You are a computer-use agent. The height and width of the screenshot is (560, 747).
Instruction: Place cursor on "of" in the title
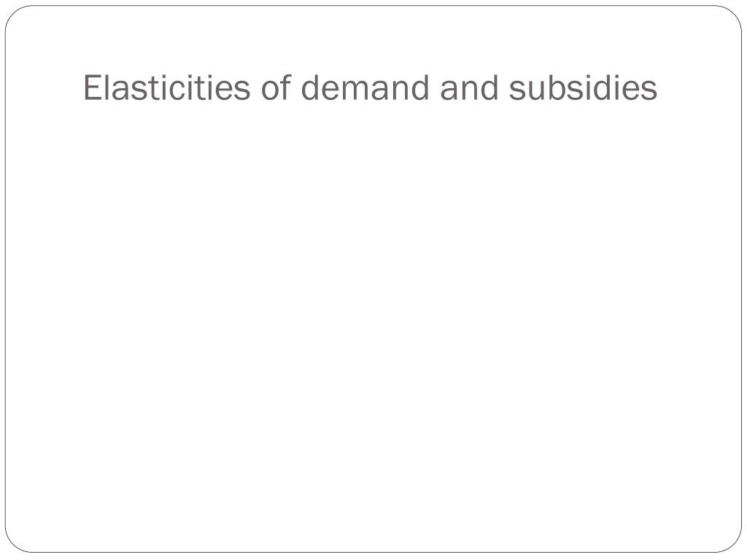pos(276,88)
